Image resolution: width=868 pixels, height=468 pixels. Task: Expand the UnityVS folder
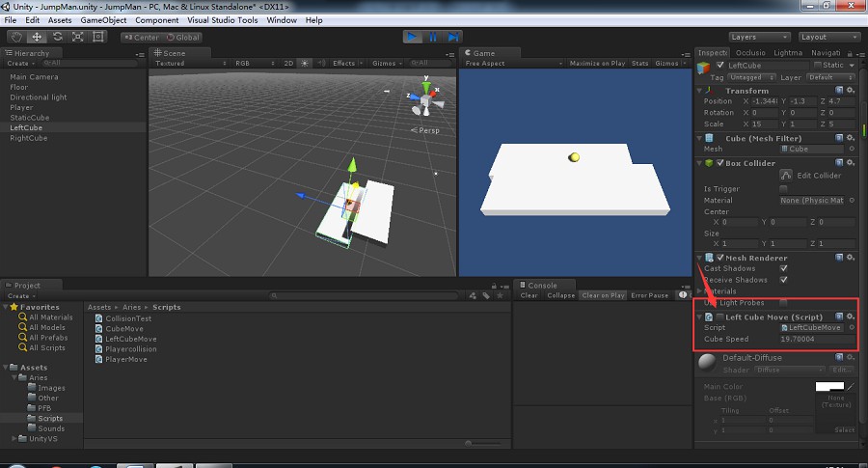click(14, 438)
